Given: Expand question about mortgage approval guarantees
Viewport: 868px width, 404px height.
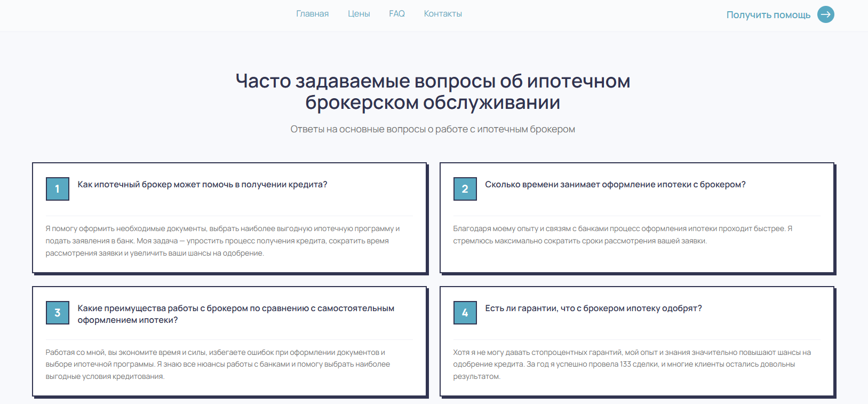Looking at the screenshot, I should click(593, 308).
